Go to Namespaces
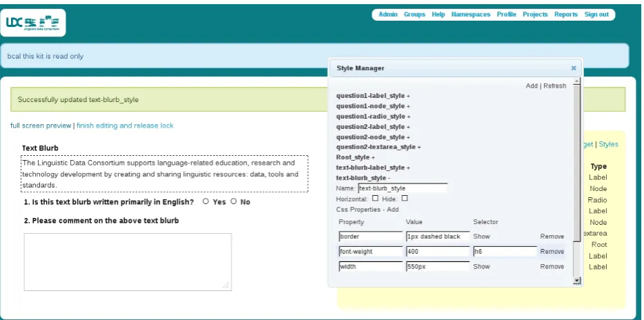Viewport: 644px width, 320px height. point(471,14)
